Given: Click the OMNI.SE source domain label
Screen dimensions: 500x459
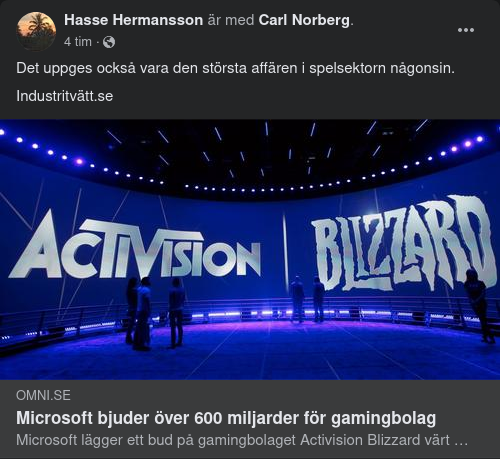Looking at the screenshot, I should (43, 395).
